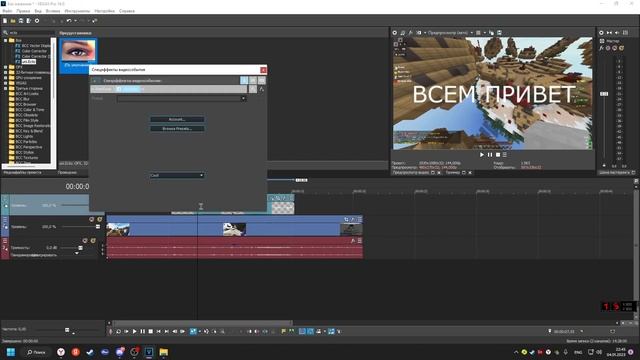This screenshot has height=360, width=640.
Task: Stop playback in the preview window
Action: pos(498,155)
